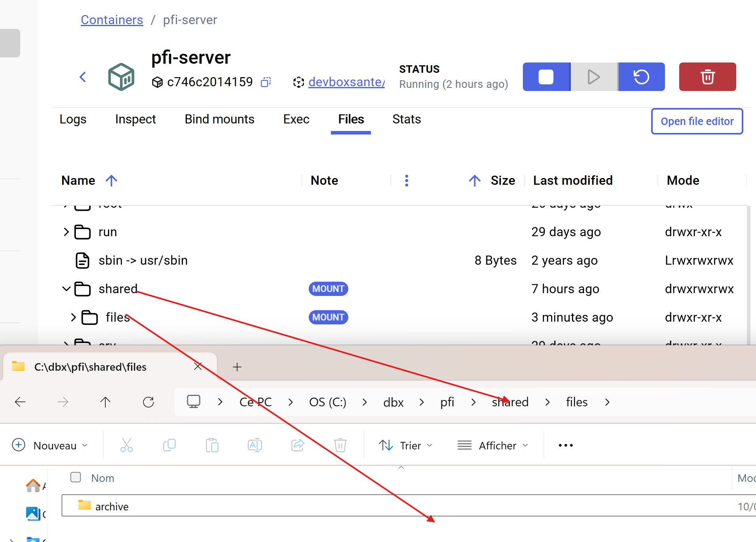
Task: Switch to the Exec tab
Action: [296, 119]
